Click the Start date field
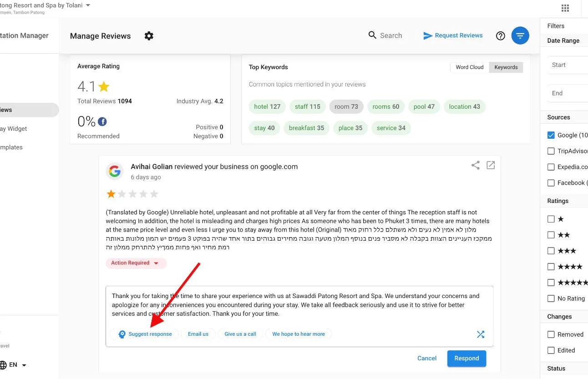The width and height of the screenshot is (588, 379). [568, 65]
